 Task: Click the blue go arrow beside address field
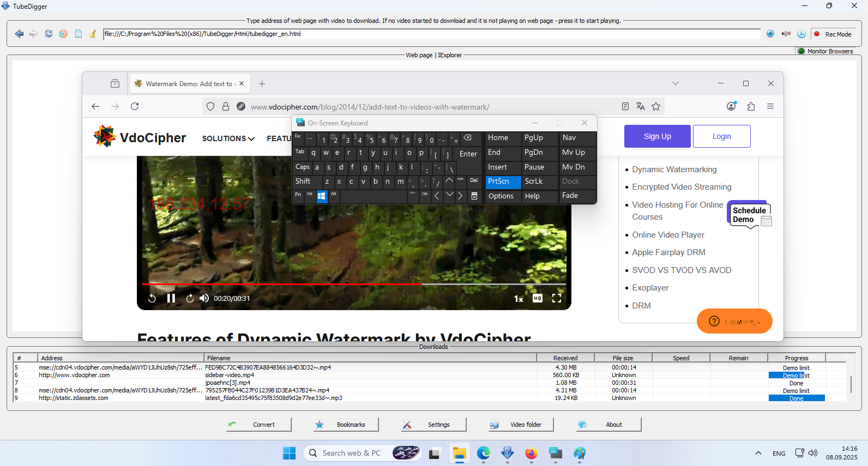pos(770,34)
